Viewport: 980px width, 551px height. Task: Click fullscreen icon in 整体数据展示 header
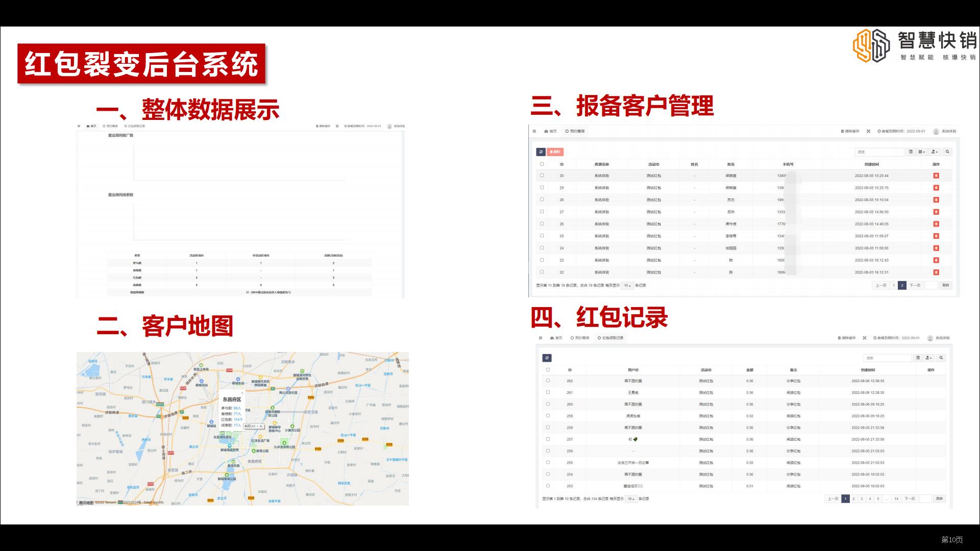pyautogui.click(x=337, y=126)
